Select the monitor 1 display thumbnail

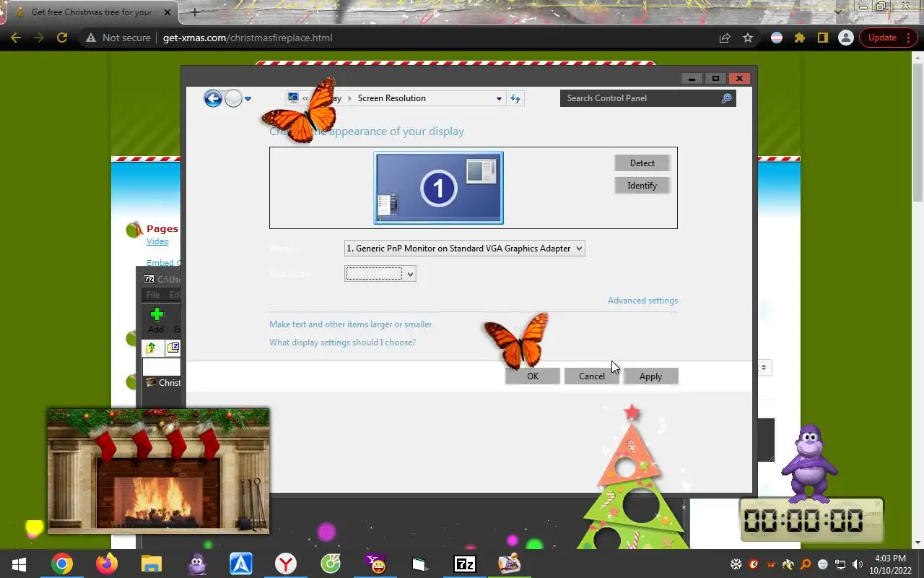coord(438,188)
